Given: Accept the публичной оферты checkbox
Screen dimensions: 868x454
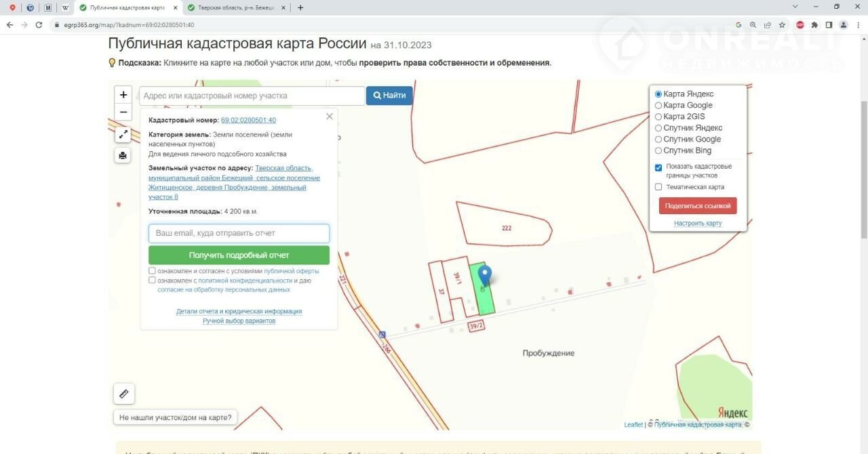Looking at the screenshot, I should (152, 271).
